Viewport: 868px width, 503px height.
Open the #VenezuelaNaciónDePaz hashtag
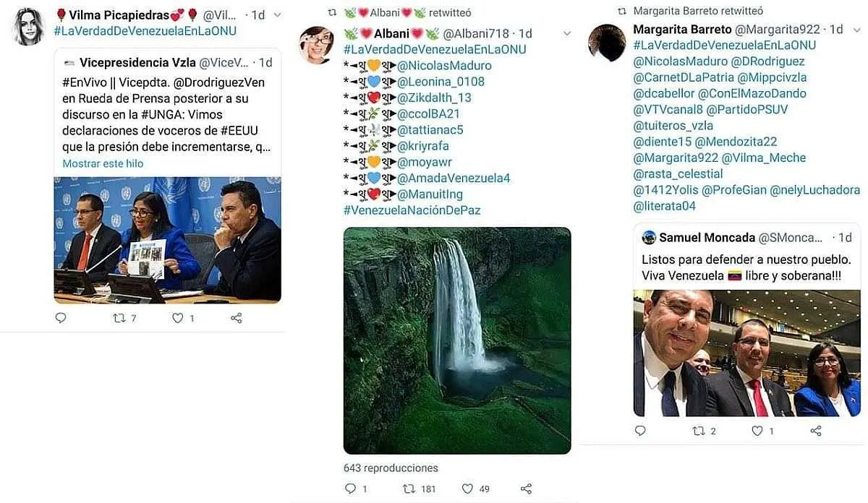point(412,210)
